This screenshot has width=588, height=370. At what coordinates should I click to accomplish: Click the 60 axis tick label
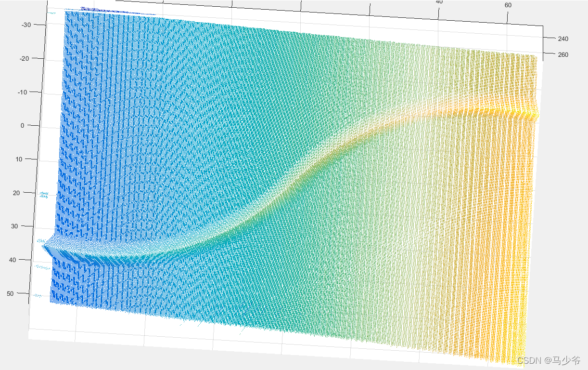point(508,5)
